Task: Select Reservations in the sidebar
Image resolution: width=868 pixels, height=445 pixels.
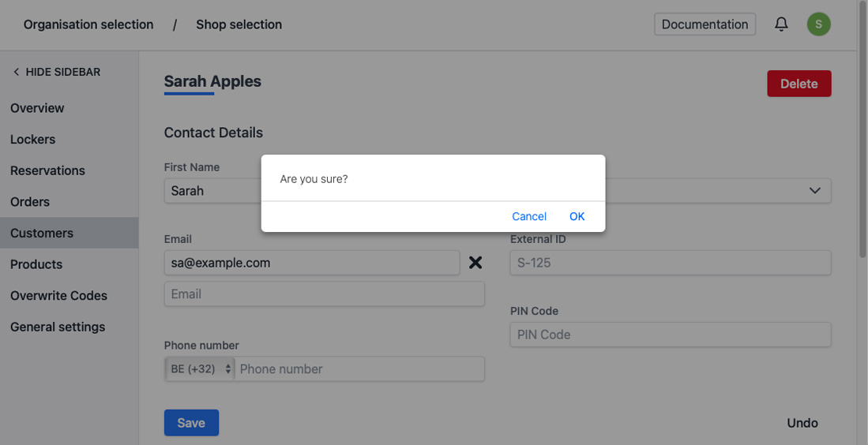Action: pos(47,170)
